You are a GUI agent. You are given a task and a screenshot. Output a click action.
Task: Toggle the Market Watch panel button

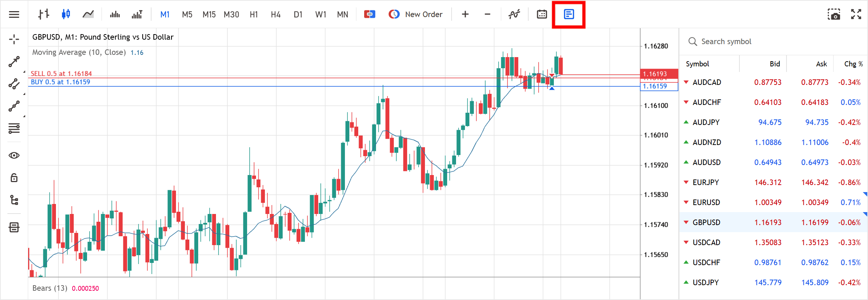(x=569, y=14)
